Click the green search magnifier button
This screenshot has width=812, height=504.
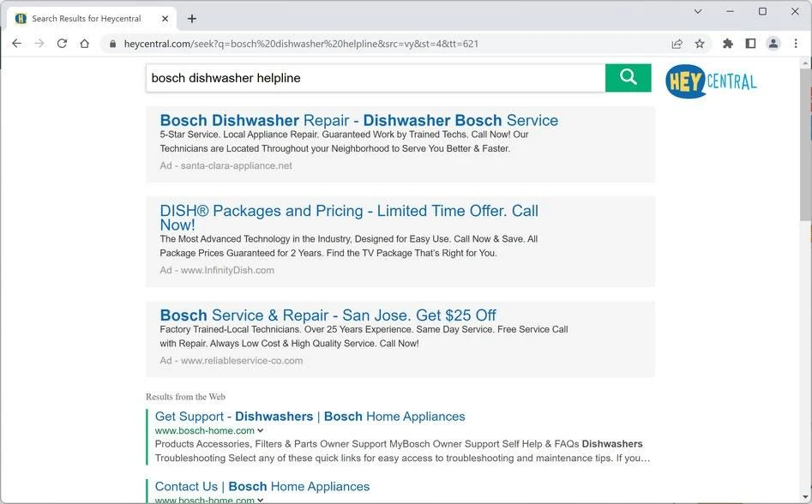629,78
